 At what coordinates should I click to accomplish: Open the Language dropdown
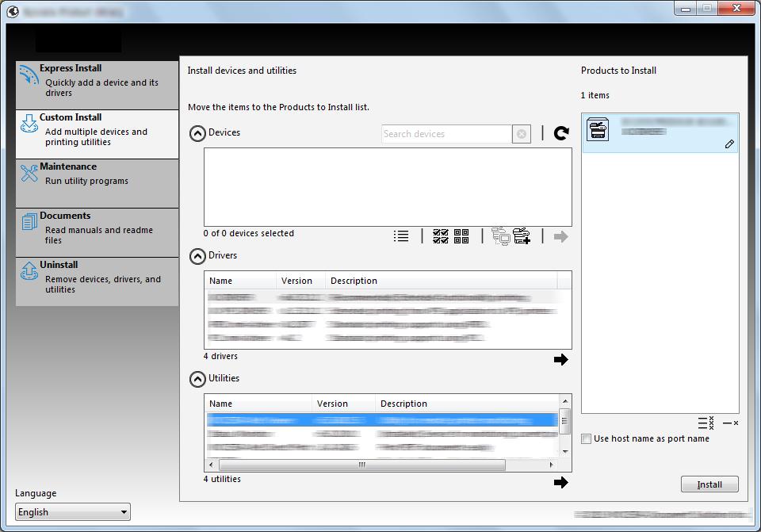point(73,511)
